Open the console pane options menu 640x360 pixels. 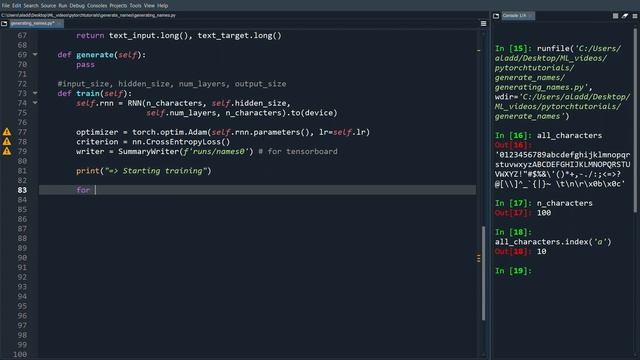coord(635,16)
